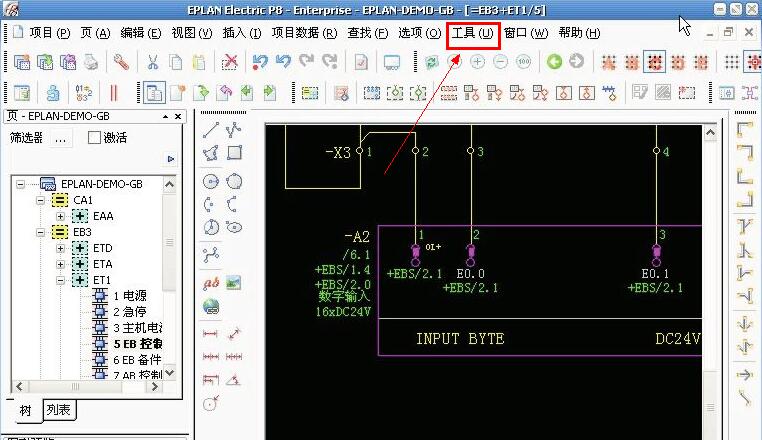Open the 选项 (O) menu

pyautogui.click(x=419, y=33)
